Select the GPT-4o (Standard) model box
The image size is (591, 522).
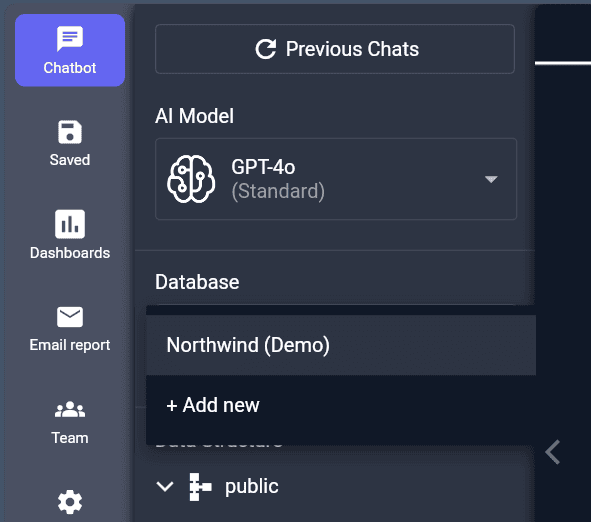point(336,179)
